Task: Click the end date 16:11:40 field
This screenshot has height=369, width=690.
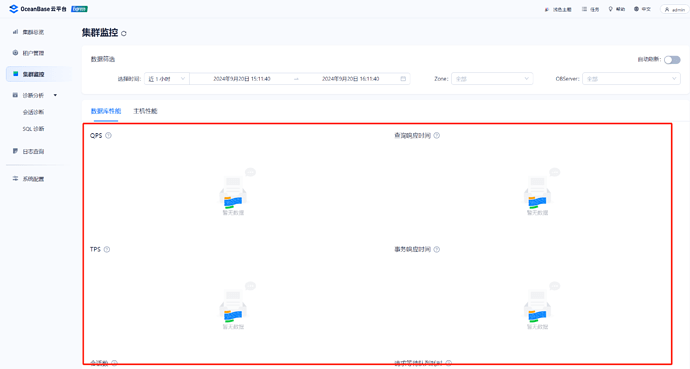Action: coord(351,79)
